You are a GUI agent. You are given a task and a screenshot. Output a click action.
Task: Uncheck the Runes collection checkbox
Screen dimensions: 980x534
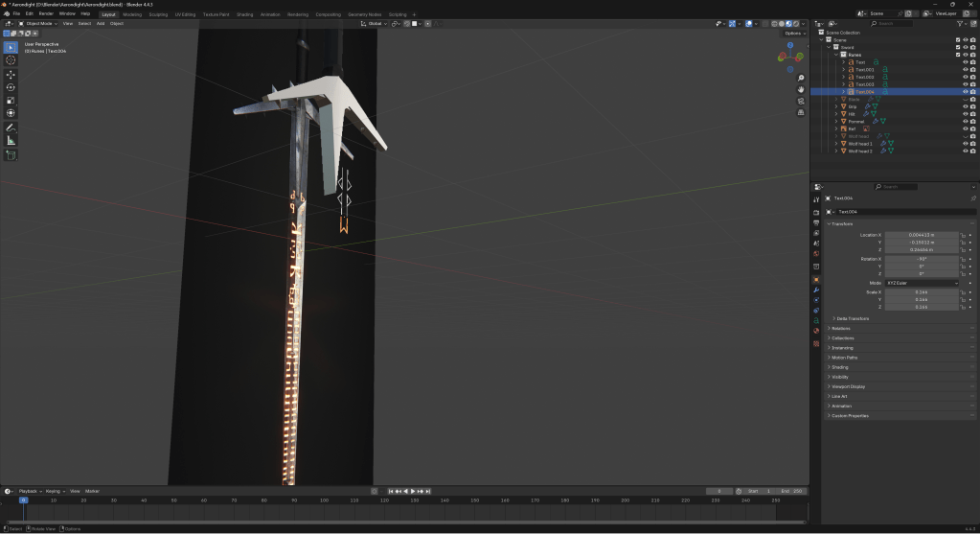click(x=957, y=55)
